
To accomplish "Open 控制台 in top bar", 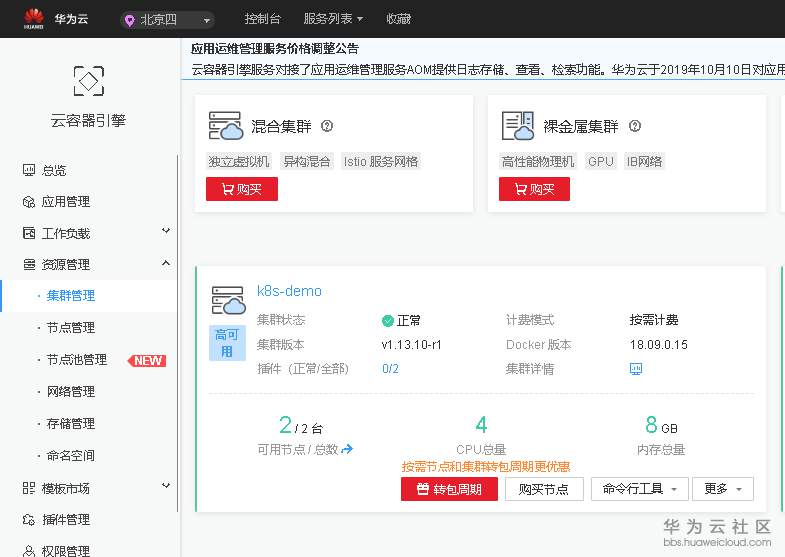I will coord(262,19).
